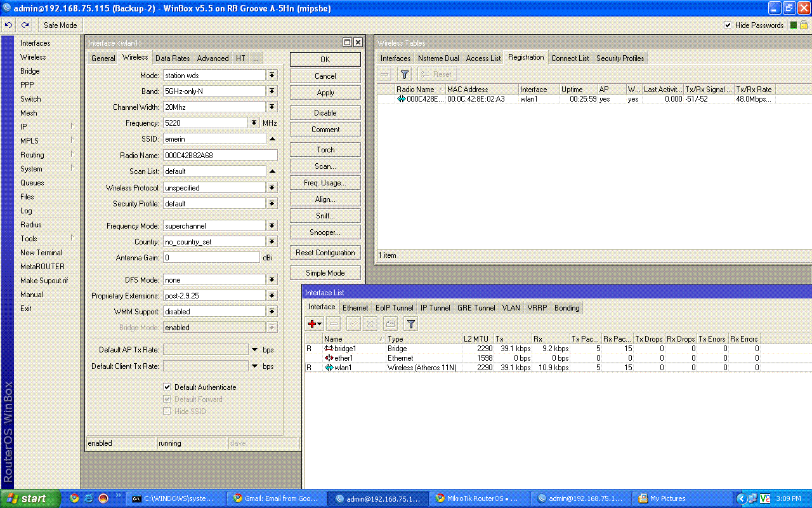Click the Reset Configuration button
Screen dimensions: 812x508
pos(325,252)
